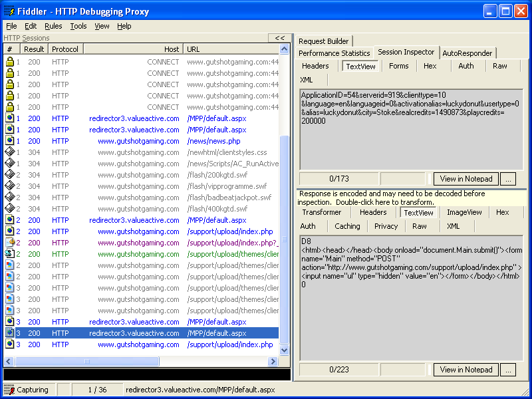The image size is (532, 399).
Task: Sort sessions by the URL column header
Action: pos(231,49)
